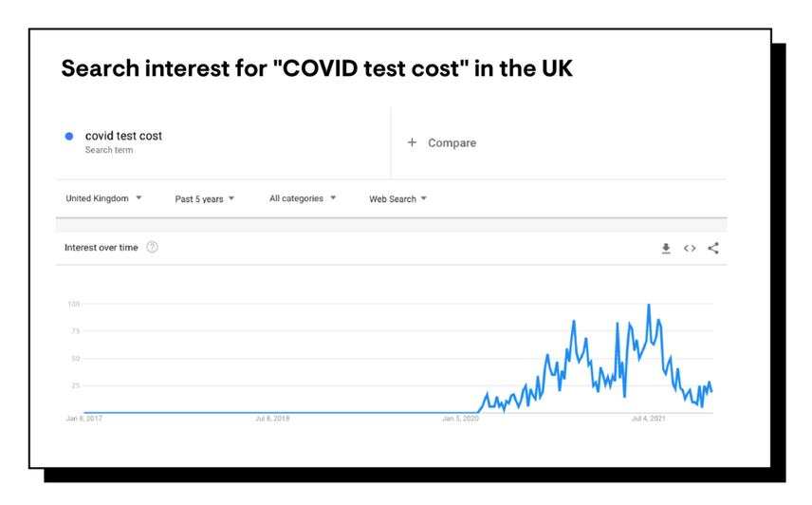Click the chart's highest peak at 100
812x505 pixels.
click(649, 306)
